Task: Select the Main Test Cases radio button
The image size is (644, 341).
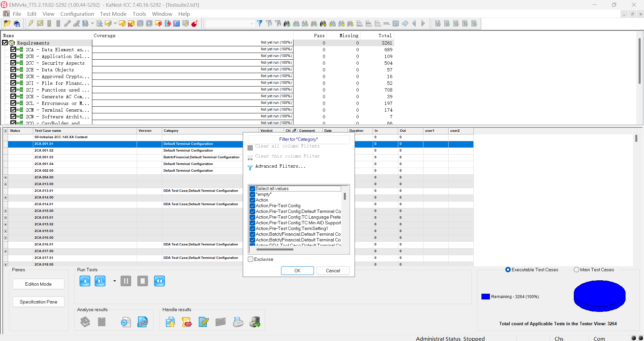Action: 577,270
